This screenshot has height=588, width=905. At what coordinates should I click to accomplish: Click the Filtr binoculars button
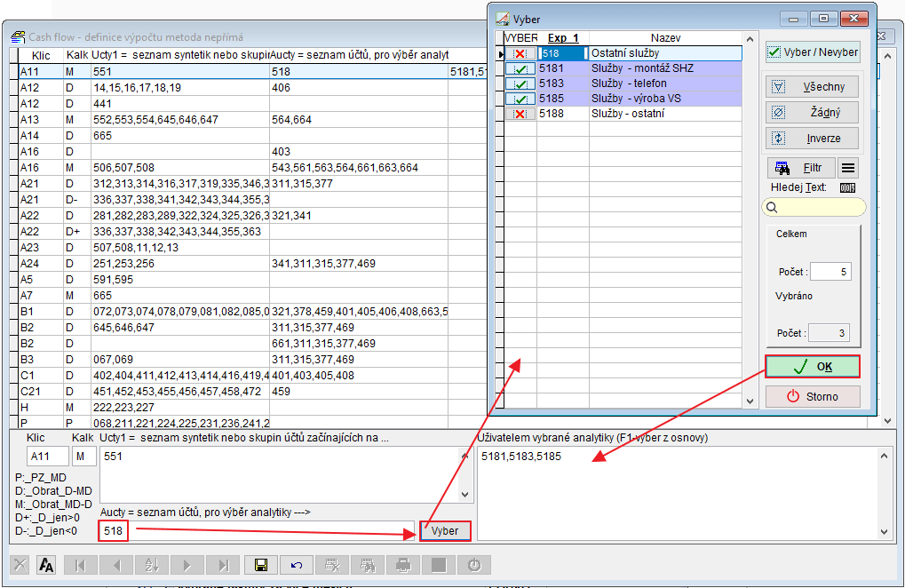point(801,168)
